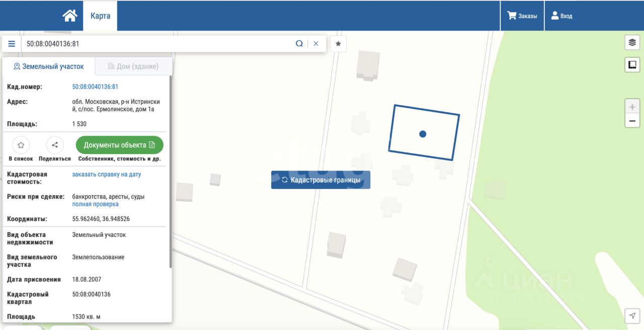644x330 pixels.
Task: Open link заказать справку на дату
Action: click(107, 175)
